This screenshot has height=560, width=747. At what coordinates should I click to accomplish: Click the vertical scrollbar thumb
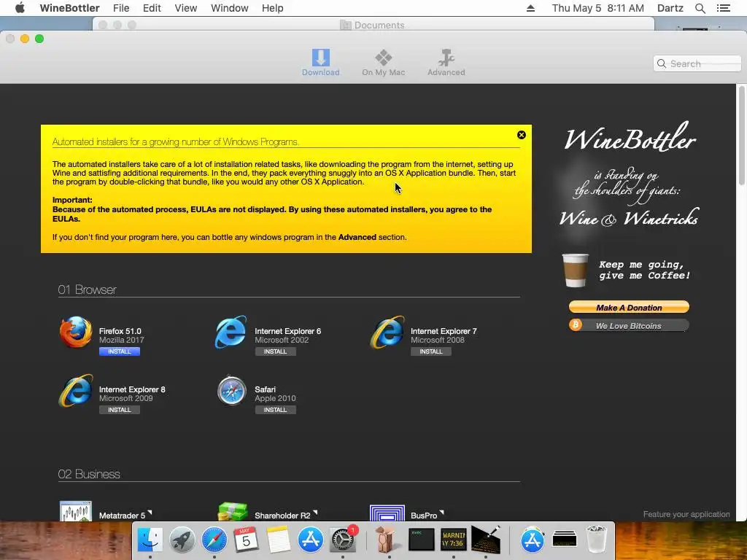tap(741, 136)
